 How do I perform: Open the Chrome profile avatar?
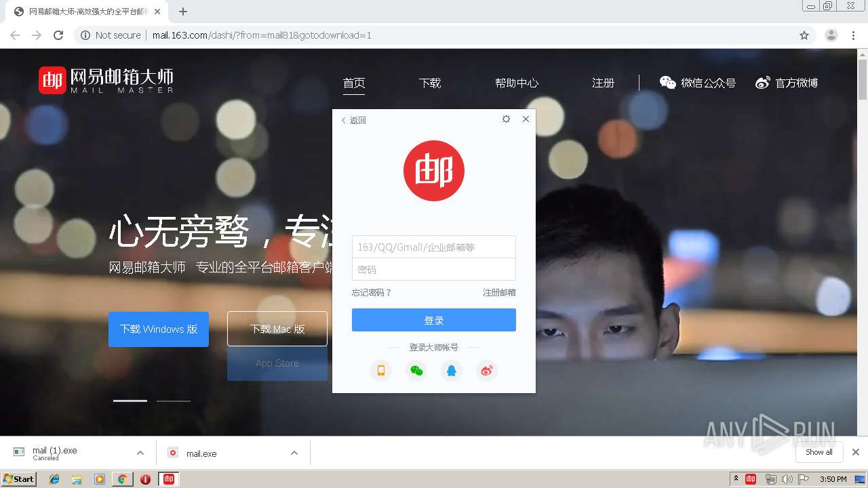click(x=831, y=35)
